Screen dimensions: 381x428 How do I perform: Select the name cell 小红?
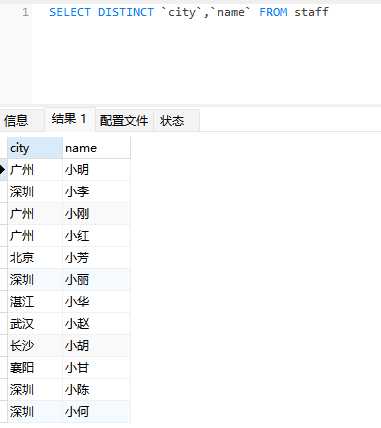pyautogui.click(x=96, y=236)
